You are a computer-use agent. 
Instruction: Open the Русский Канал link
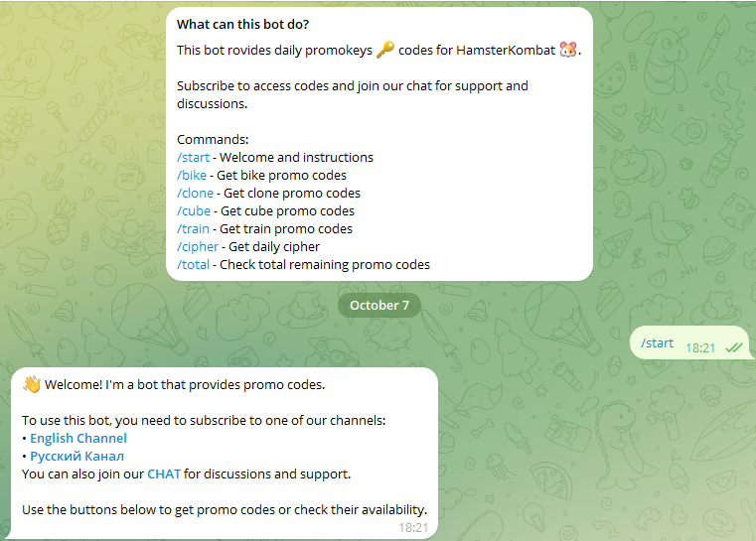[x=76, y=457]
